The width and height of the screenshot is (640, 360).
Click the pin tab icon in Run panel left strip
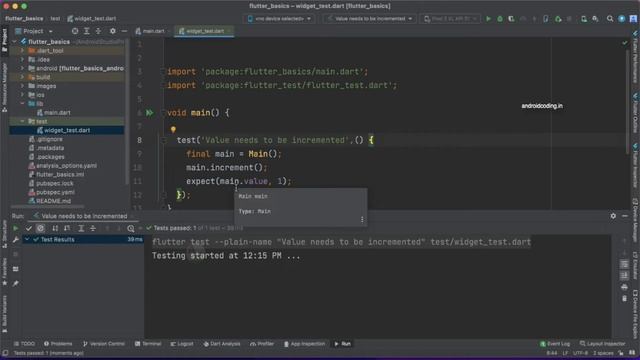coord(16,283)
